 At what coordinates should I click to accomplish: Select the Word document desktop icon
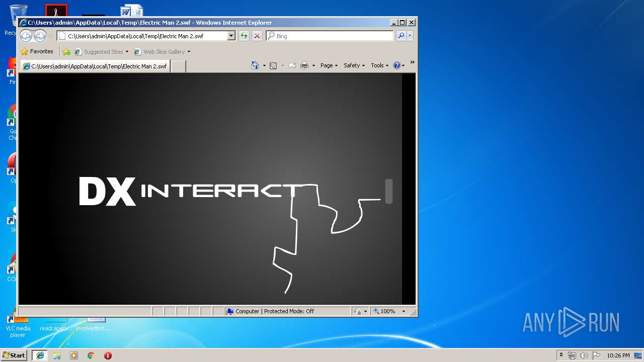(x=132, y=10)
